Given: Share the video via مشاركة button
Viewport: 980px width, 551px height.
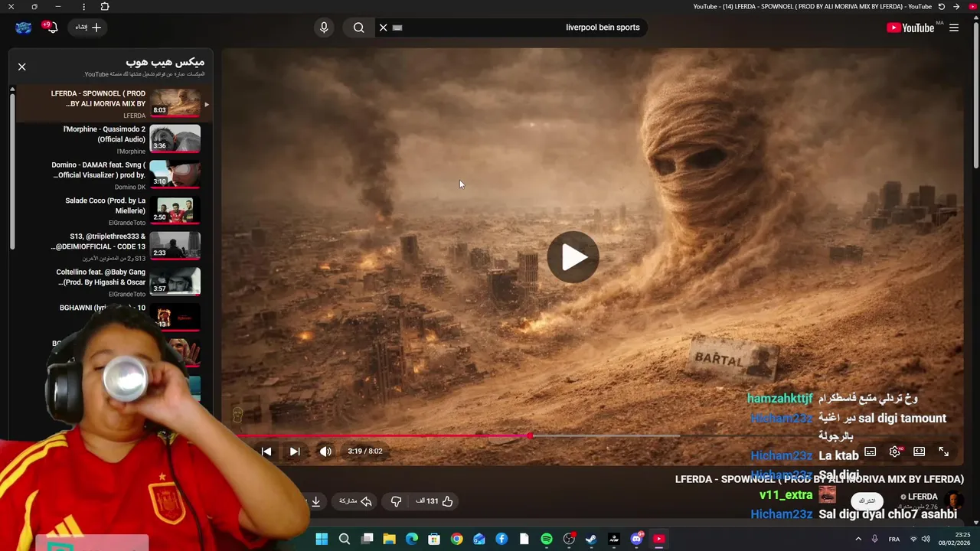Looking at the screenshot, I should click(x=355, y=501).
